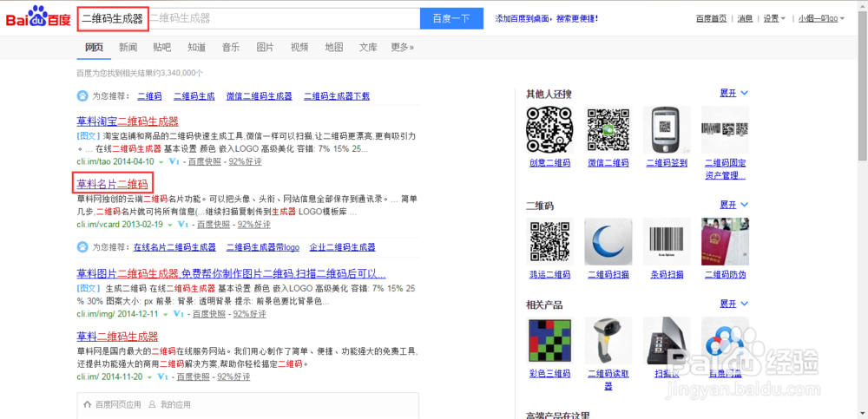This screenshot has height=419, width=868.
Task: Switch to the 地图 tab
Action: [334, 47]
